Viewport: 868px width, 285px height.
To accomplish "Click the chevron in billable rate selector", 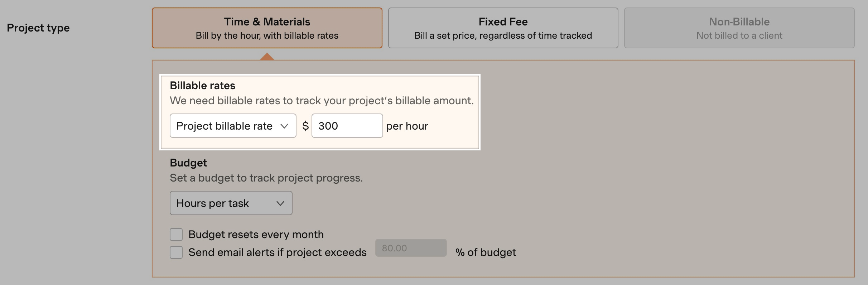I will [284, 126].
